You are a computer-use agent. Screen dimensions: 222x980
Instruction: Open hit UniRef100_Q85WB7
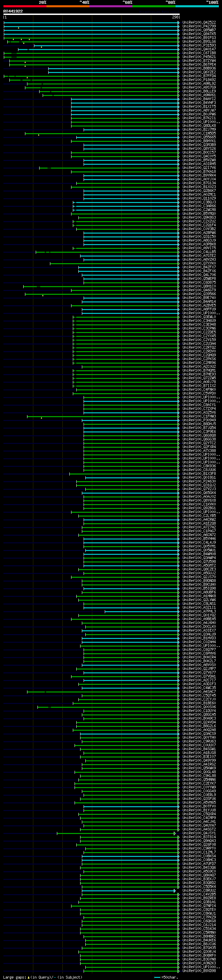(199, 30)
